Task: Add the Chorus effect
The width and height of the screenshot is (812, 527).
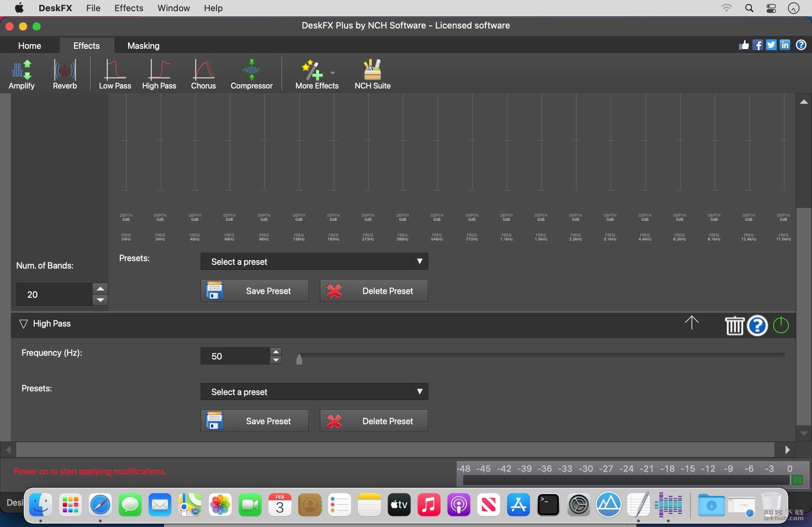Action: click(x=203, y=74)
